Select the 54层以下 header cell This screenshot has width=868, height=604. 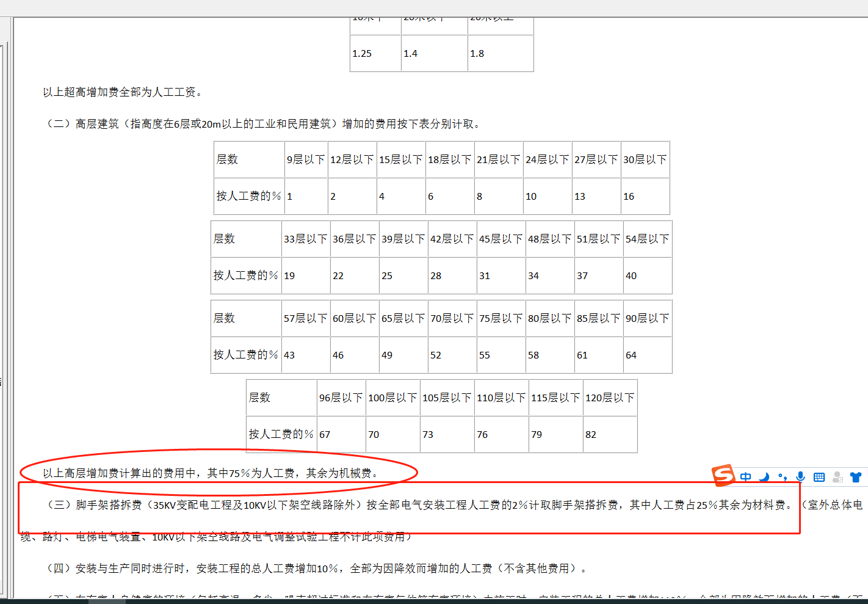pos(648,239)
